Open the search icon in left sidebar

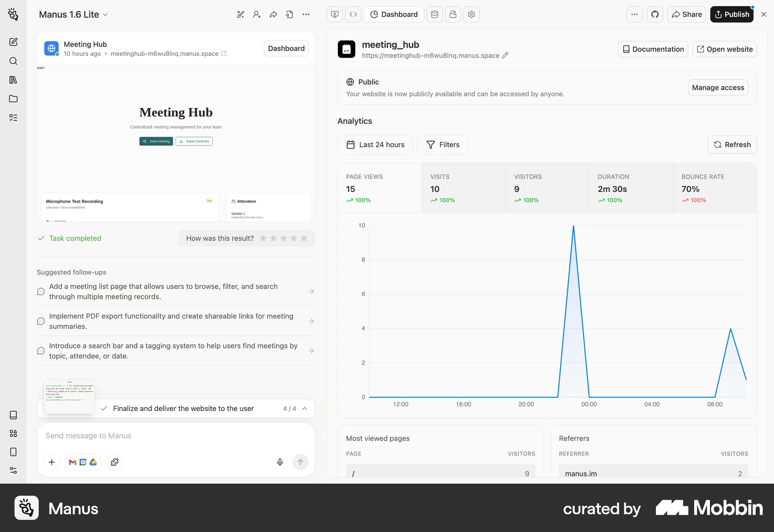13,61
